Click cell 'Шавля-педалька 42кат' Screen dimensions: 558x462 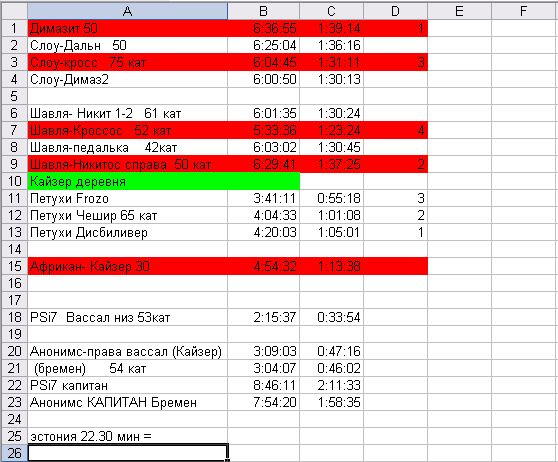point(127,147)
